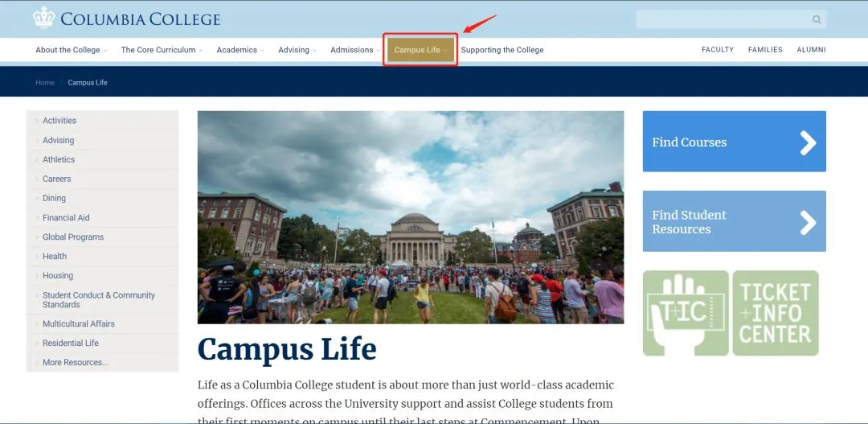Expand The Core Curriculum menu

click(162, 50)
